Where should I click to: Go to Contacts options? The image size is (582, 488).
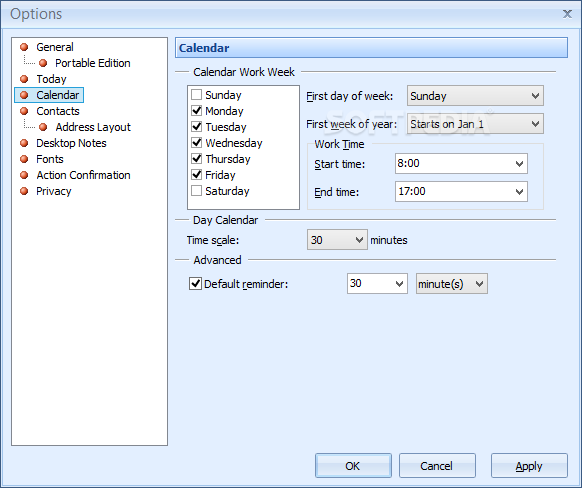[x=58, y=111]
